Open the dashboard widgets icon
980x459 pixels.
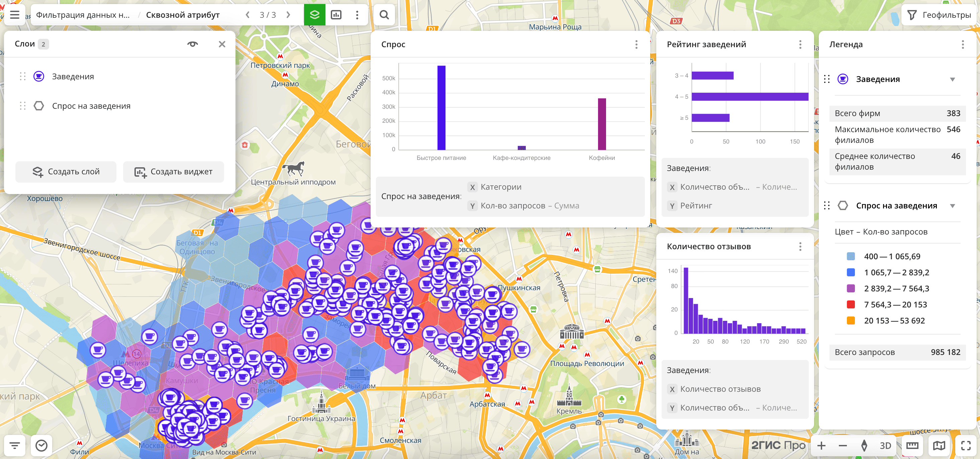click(x=336, y=15)
